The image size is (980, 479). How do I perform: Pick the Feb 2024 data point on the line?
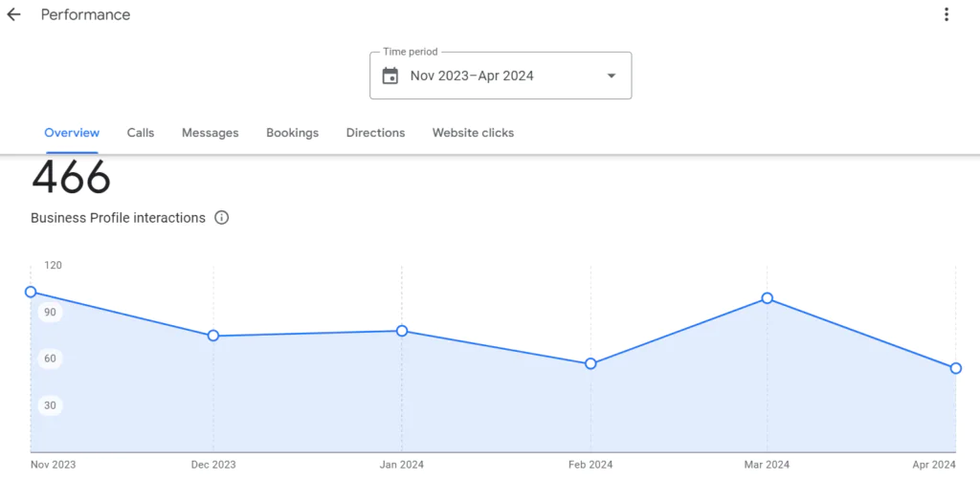(x=590, y=363)
